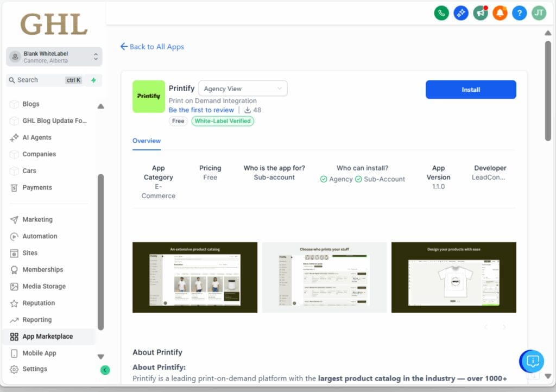Switch to the Overview tab
The width and height of the screenshot is (556, 392).
tap(146, 141)
